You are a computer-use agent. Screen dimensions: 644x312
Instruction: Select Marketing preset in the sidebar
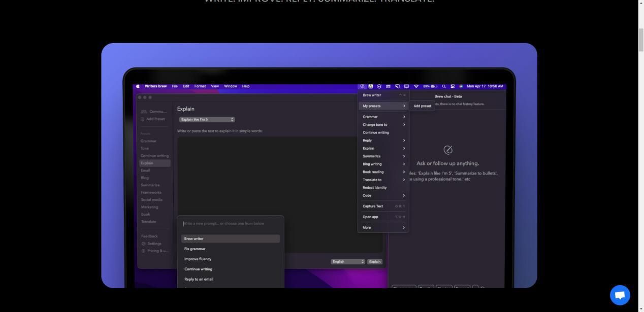149,207
